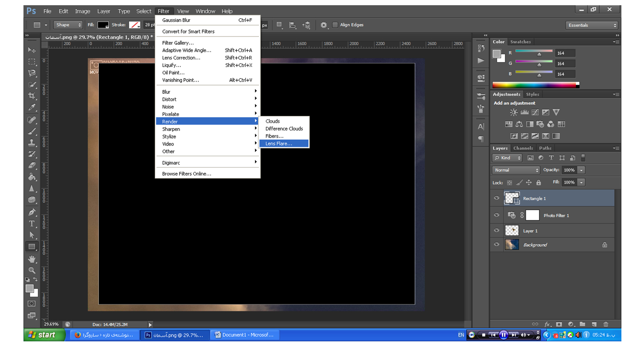Select the Quick Selection tool

[32, 84]
